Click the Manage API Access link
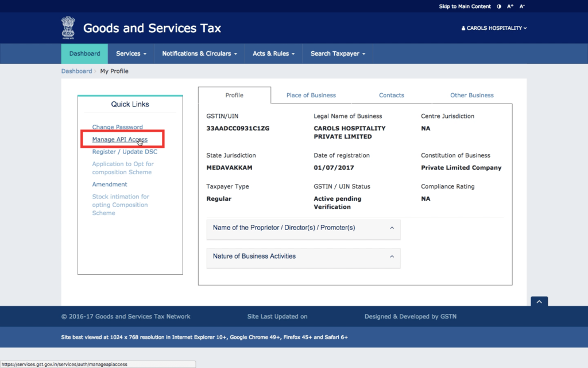 coord(119,140)
